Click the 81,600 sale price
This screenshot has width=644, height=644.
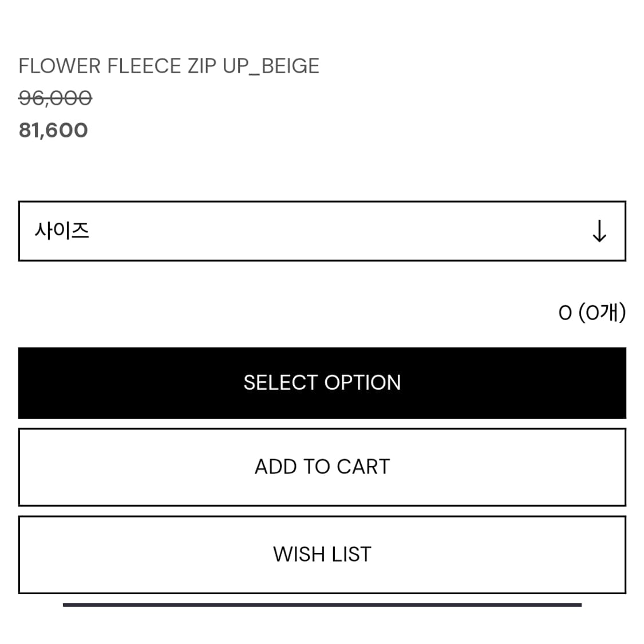tap(53, 131)
